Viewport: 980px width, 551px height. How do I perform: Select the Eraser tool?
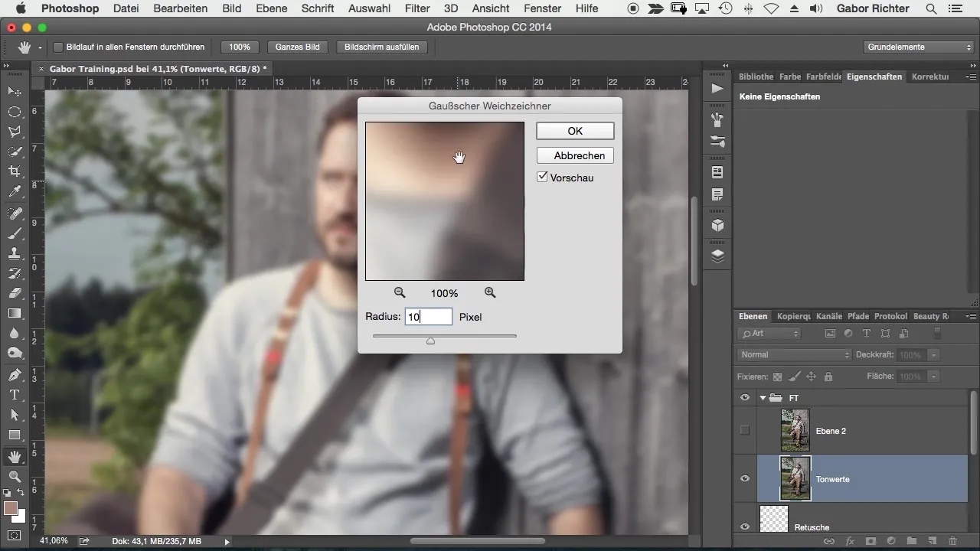tap(14, 293)
